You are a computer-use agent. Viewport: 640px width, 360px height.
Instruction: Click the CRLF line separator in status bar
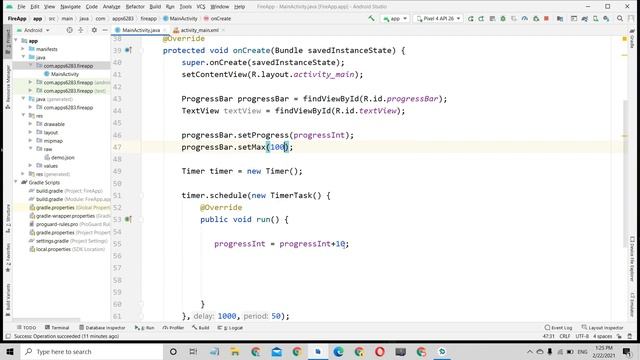[565, 336]
